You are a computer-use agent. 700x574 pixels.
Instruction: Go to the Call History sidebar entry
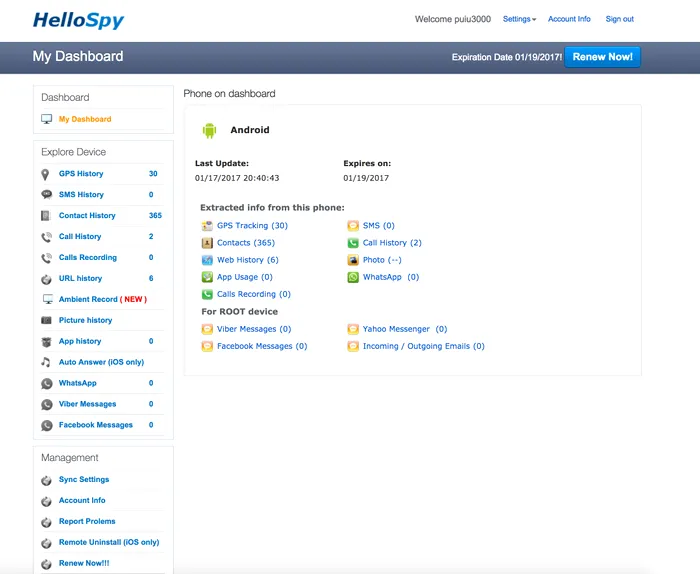[x=80, y=237]
